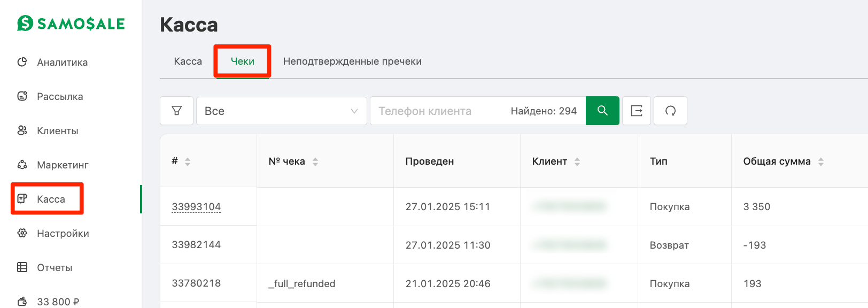This screenshot has width=868, height=308.
Task: Click the 33 800 ₽ balance entry
Action: click(58, 302)
